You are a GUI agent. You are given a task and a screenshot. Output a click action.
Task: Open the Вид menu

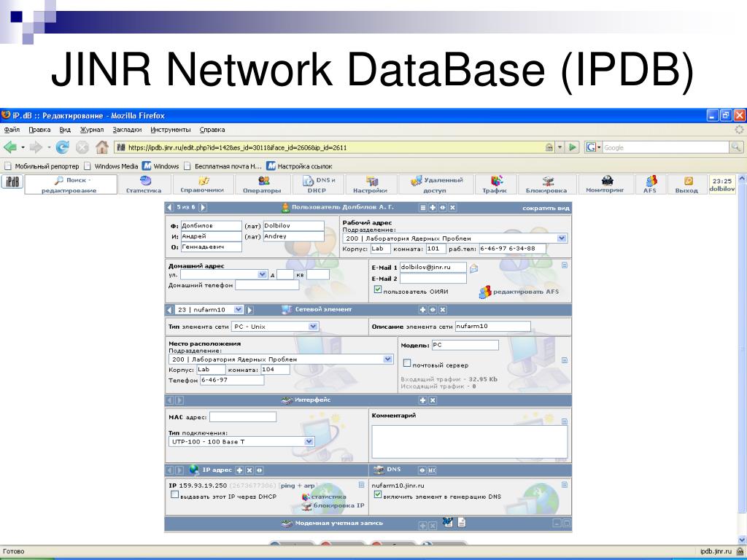point(65,130)
